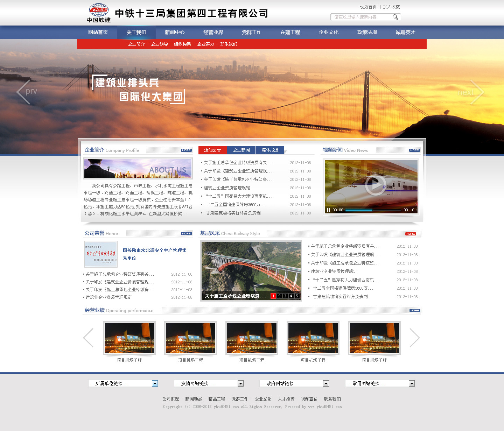Image resolution: width=504 pixels, height=431 pixels.
Task: Click 组织构架 in red submenu
Action: tap(182, 44)
